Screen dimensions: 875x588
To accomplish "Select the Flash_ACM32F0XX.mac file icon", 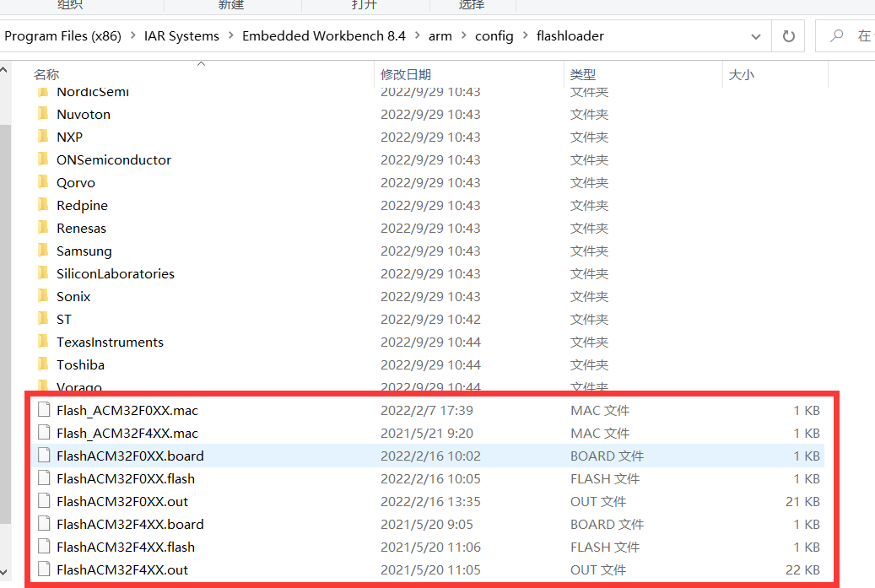I will pyautogui.click(x=44, y=410).
